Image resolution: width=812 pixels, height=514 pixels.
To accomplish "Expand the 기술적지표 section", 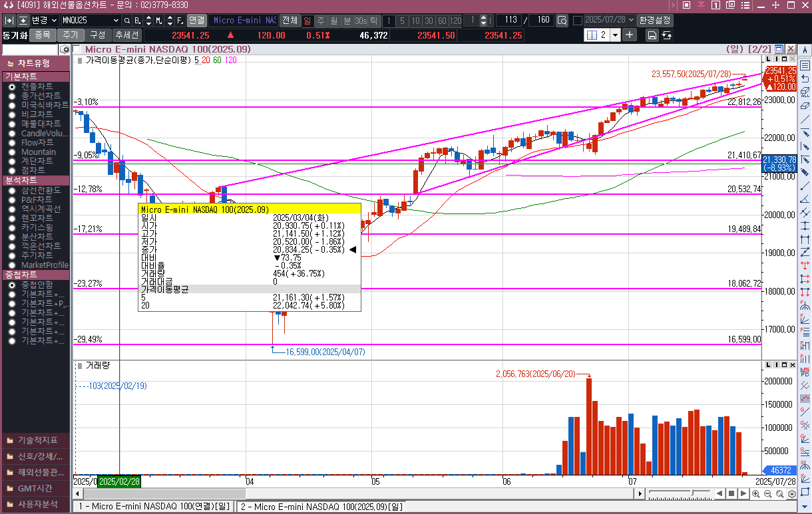I will (35, 440).
